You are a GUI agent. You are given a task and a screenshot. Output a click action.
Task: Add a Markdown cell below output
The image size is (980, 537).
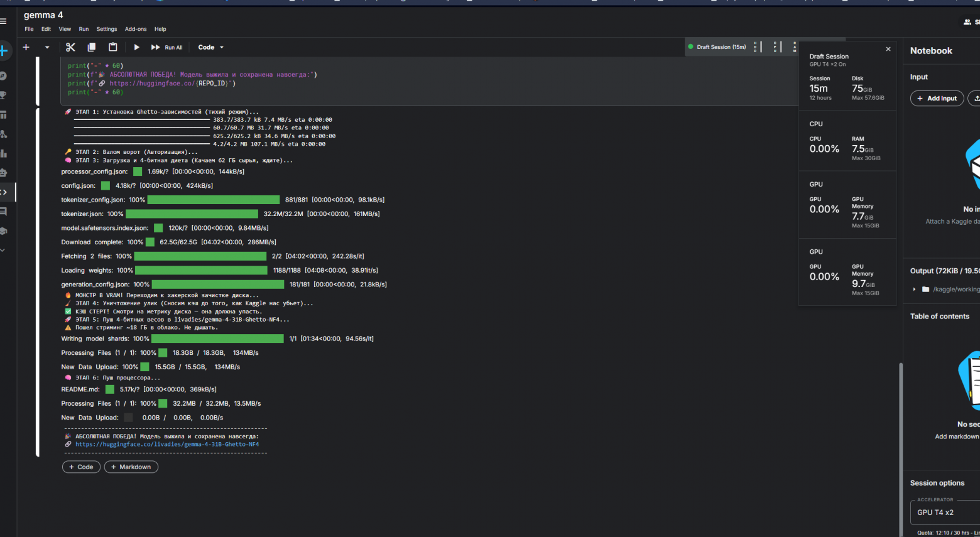(131, 467)
